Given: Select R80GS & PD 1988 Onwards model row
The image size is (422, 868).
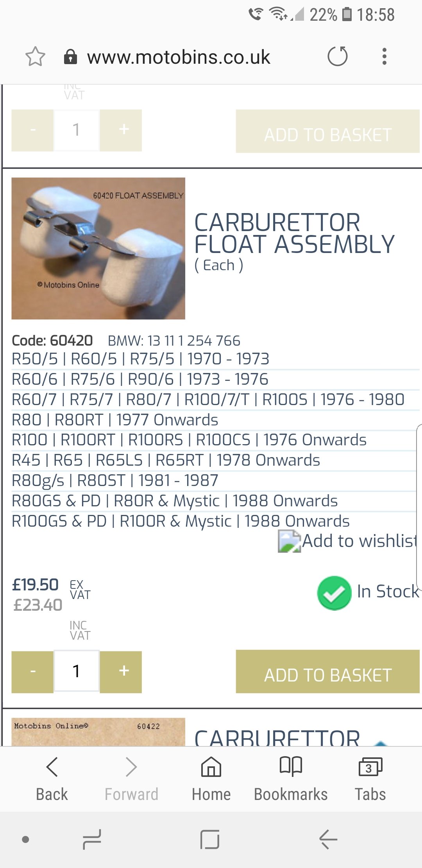Looking at the screenshot, I should point(175,501).
